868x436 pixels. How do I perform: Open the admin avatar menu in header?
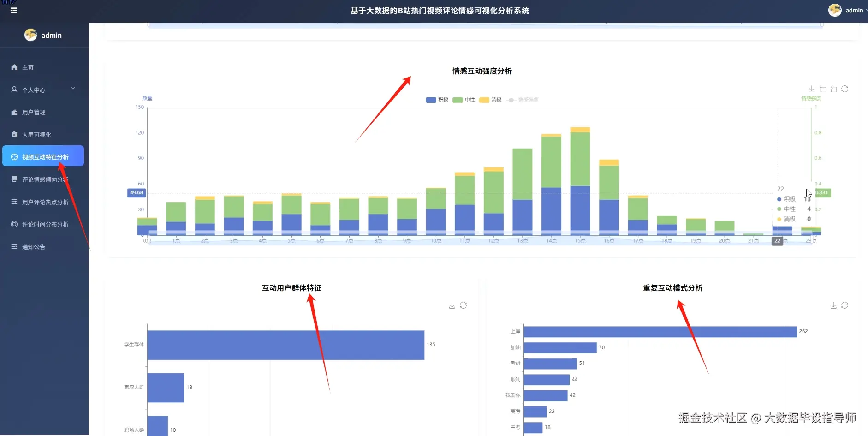(848, 10)
